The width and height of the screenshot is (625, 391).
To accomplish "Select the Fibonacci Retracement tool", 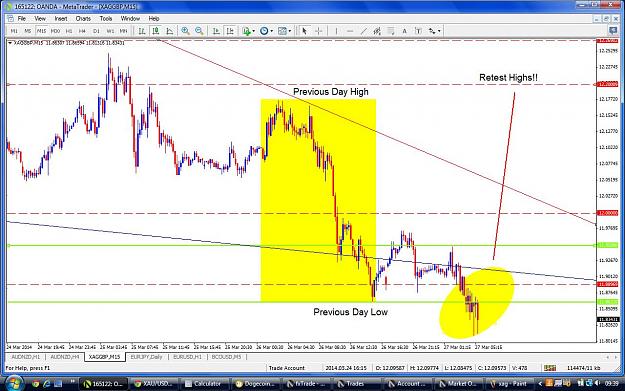I will click(391, 31).
